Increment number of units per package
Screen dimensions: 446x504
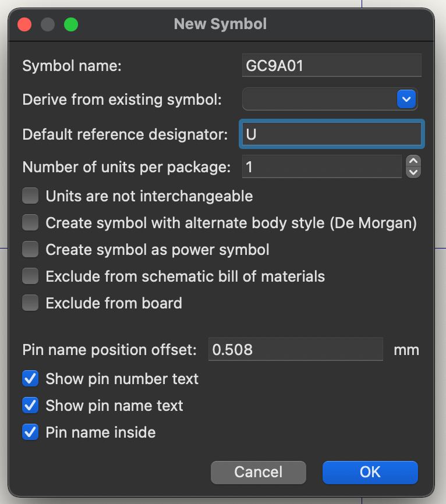click(413, 161)
